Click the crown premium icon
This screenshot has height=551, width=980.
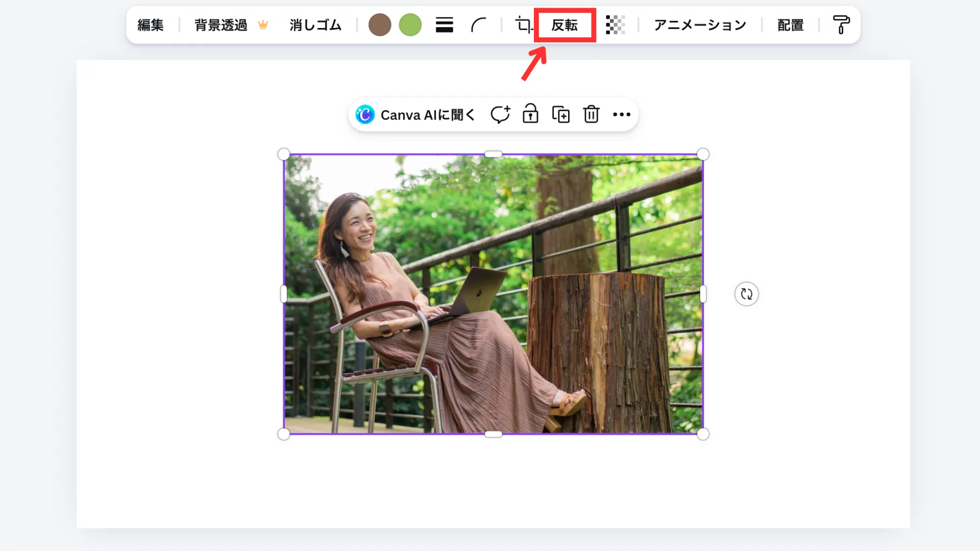[x=263, y=25]
